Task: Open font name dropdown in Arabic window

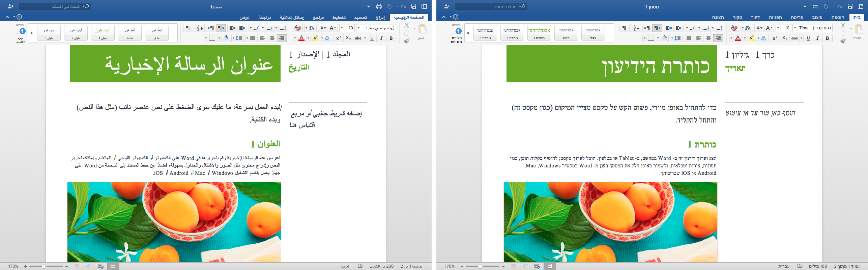Action: [x=358, y=28]
